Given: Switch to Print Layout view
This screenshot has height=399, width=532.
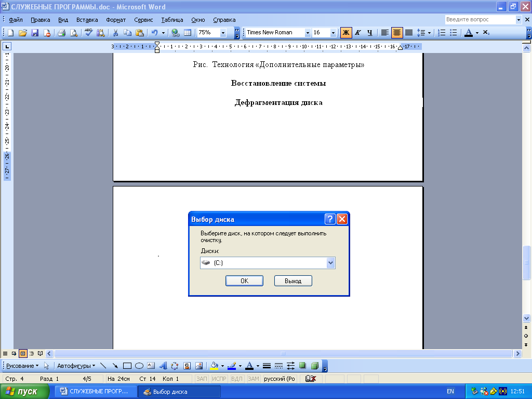Looking at the screenshot, I should tap(23, 353).
